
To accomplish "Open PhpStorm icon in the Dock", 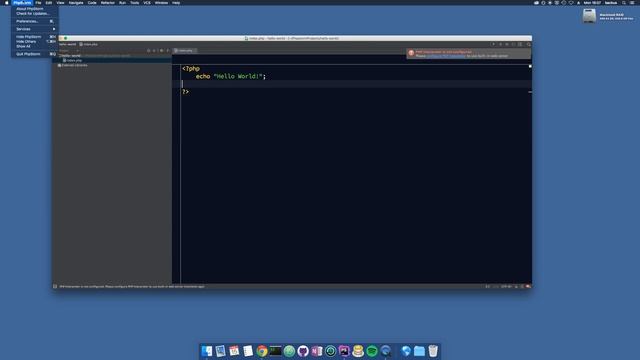I will 344,351.
